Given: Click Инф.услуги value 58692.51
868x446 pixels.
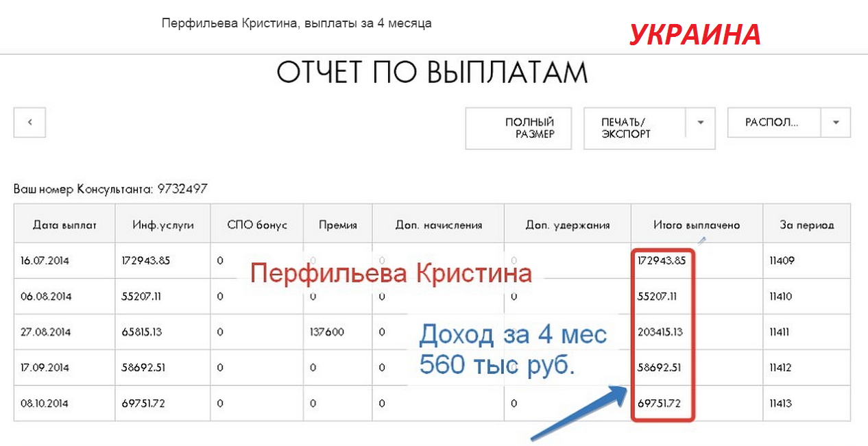Looking at the screenshot, I should 163,367.
